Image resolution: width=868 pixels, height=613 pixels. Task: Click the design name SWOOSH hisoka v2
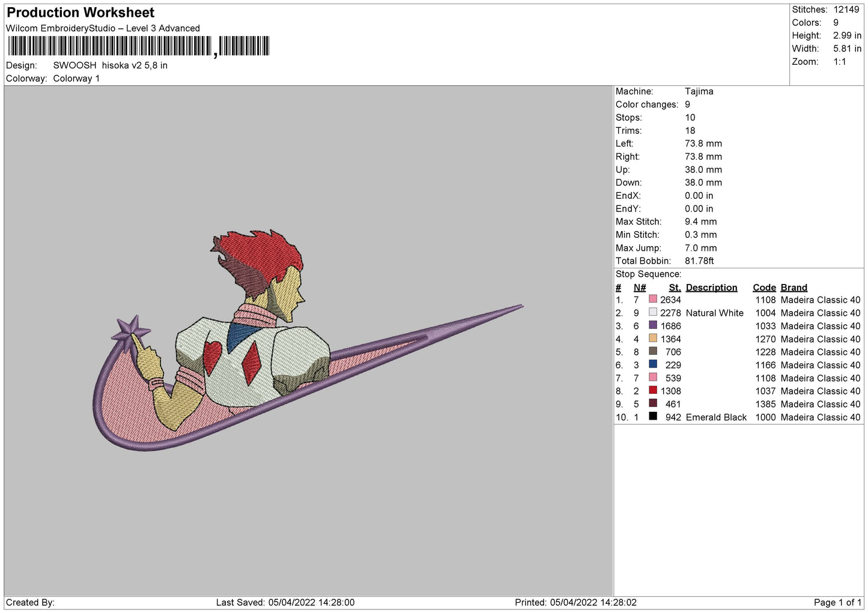pos(110,65)
